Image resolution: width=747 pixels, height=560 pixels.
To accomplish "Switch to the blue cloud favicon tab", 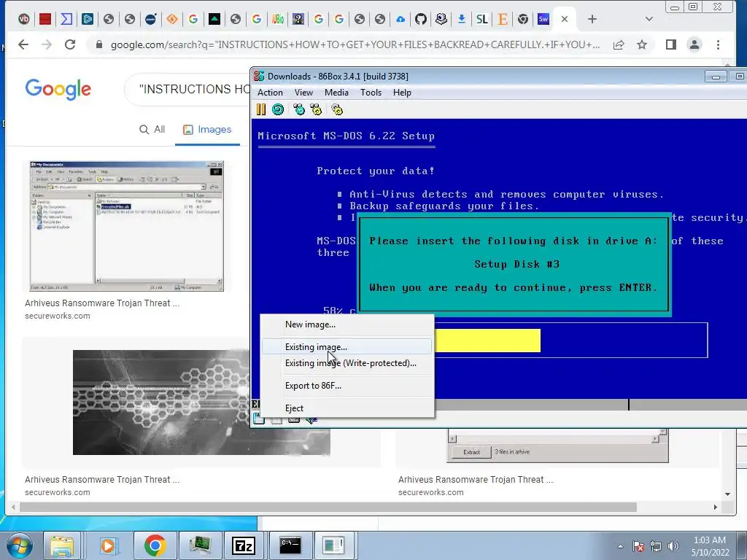I will pyautogui.click(x=400, y=19).
